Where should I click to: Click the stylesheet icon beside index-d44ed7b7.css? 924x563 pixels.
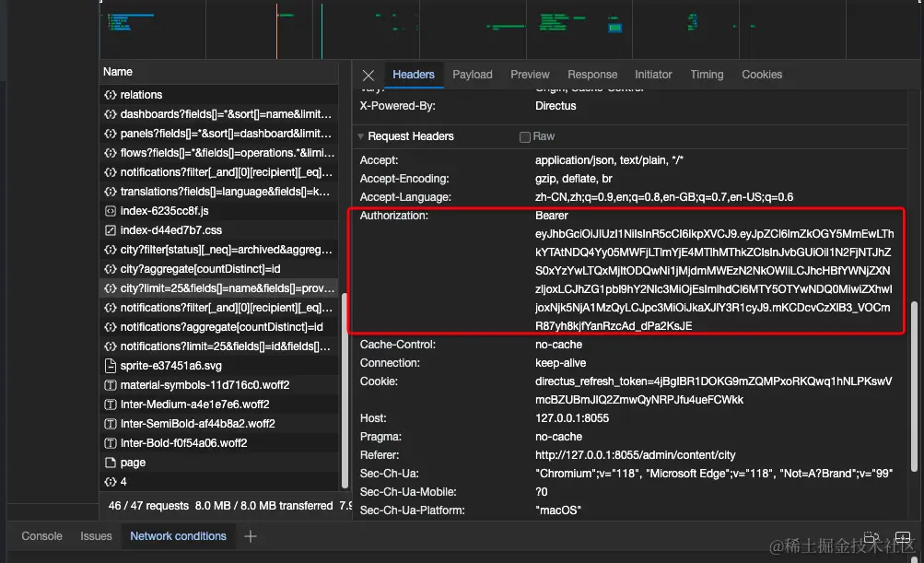point(112,229)
